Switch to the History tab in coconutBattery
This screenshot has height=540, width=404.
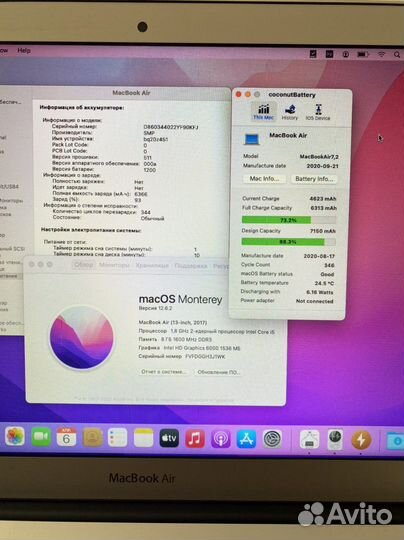pos(290,112)
